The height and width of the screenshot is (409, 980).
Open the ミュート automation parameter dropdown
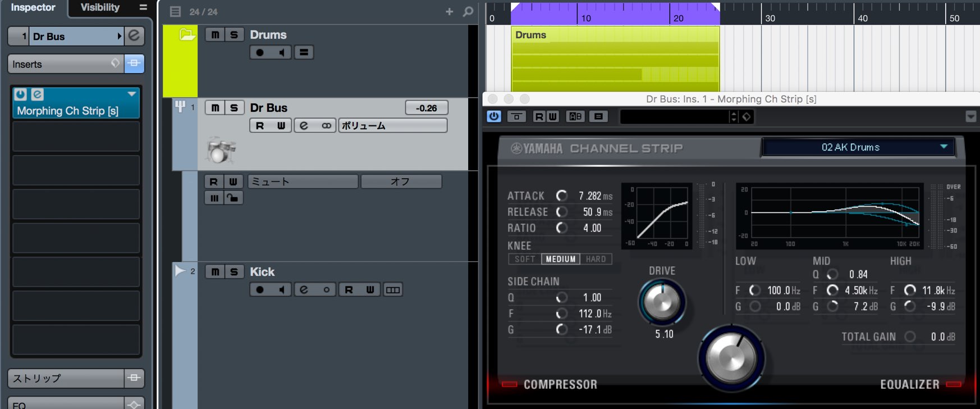(303, 181)
